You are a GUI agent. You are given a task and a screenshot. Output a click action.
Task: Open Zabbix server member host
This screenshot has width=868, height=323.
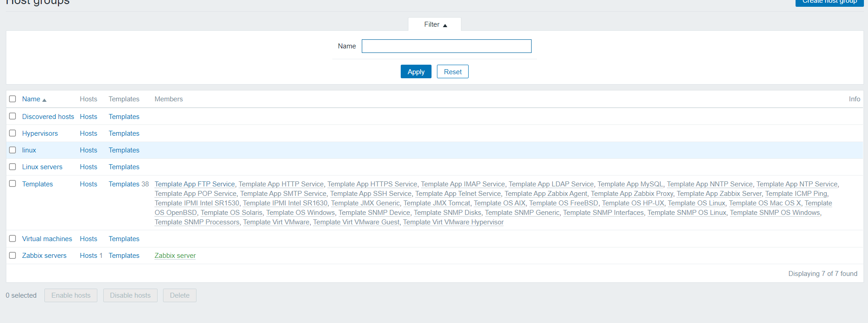175,256
